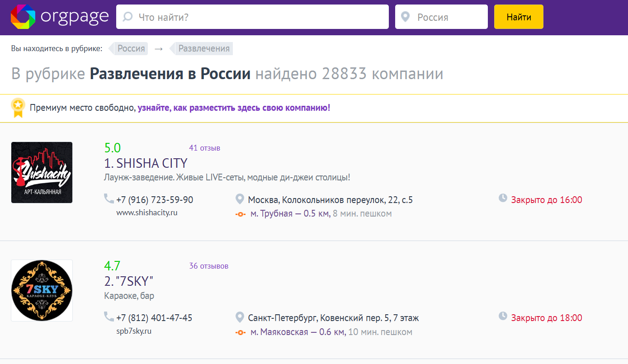Click the search magnifier icon

pos(128,17)
